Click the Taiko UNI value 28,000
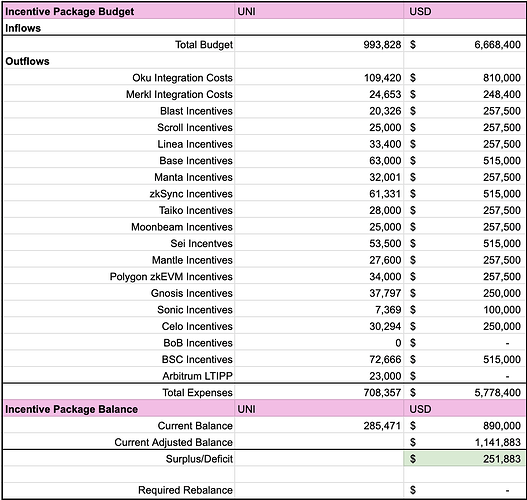 click(x=385, y=210)
